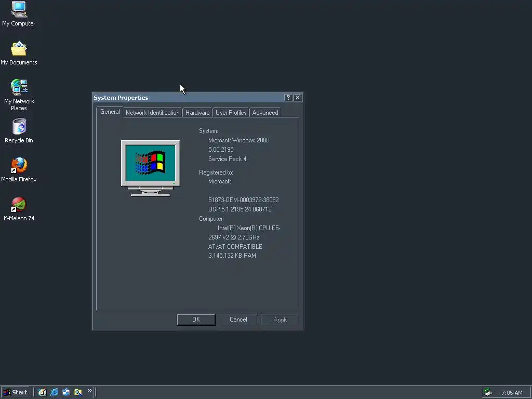Viewport: 532px width, 399px height.
Task: Select the My Documents desktop icon
Action: click(19, 54)
